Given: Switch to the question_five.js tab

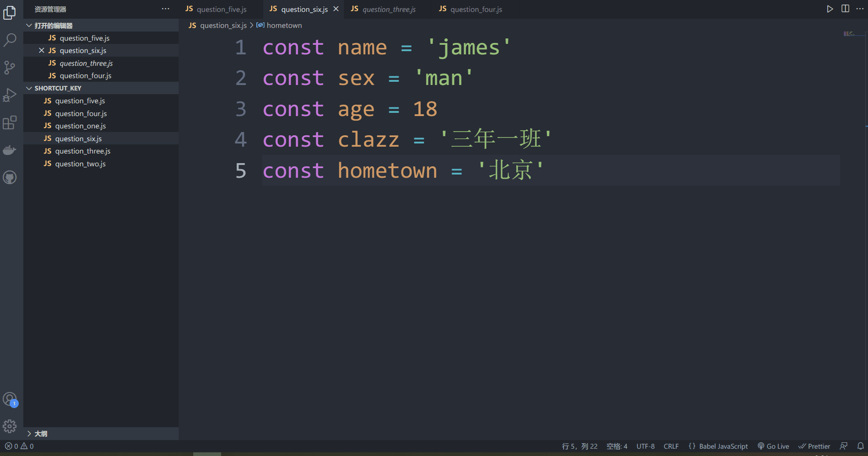Looking at the screenshot, I should point(221,9).
